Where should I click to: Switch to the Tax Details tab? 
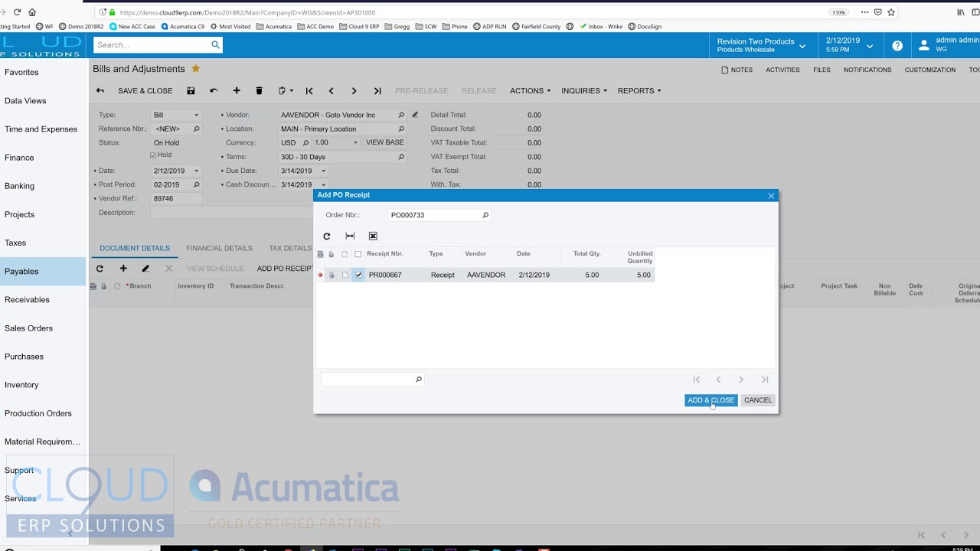tap(290, 249)
